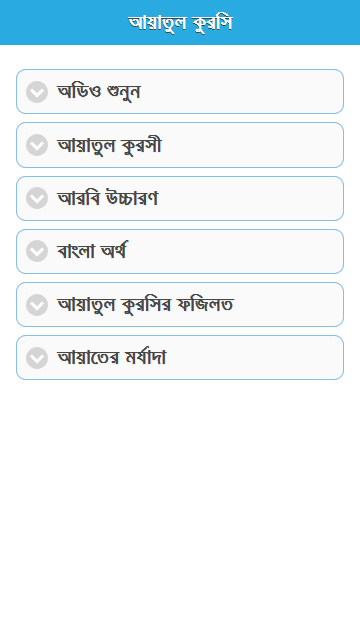The height and width of the screenshot is (640, 360).
Task: Click the blue header bar
Action: (180, 22)
